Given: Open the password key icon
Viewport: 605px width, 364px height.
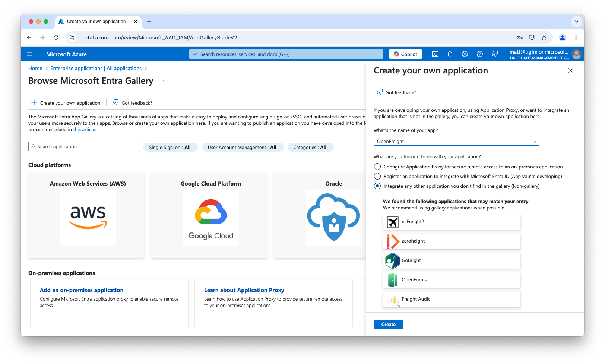Looking at the screenshot, I should 520,38.
